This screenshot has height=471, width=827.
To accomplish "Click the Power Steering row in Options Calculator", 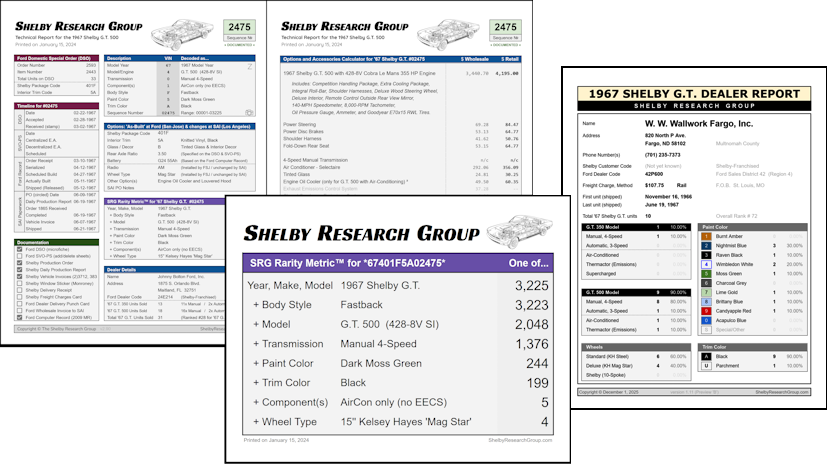I will click(x=401, y=124).
